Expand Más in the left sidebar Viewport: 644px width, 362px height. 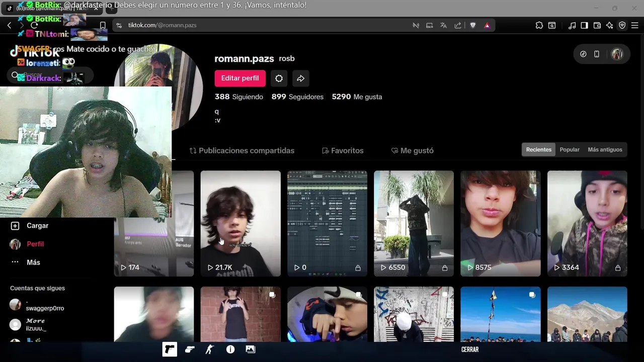[26, 262]
